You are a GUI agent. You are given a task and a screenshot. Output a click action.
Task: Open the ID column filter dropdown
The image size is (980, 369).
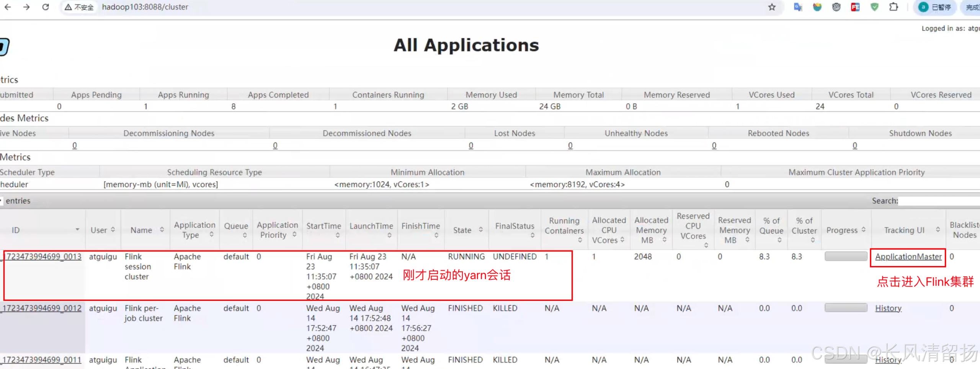point(77,230)
